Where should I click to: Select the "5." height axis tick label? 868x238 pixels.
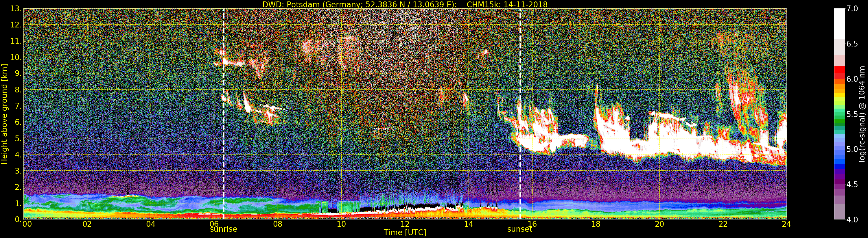[18, 138]
